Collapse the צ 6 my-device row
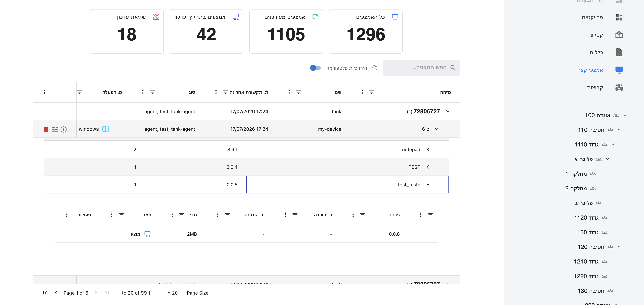644x305 pixels. pyautogui.click(x=437, y=129)
